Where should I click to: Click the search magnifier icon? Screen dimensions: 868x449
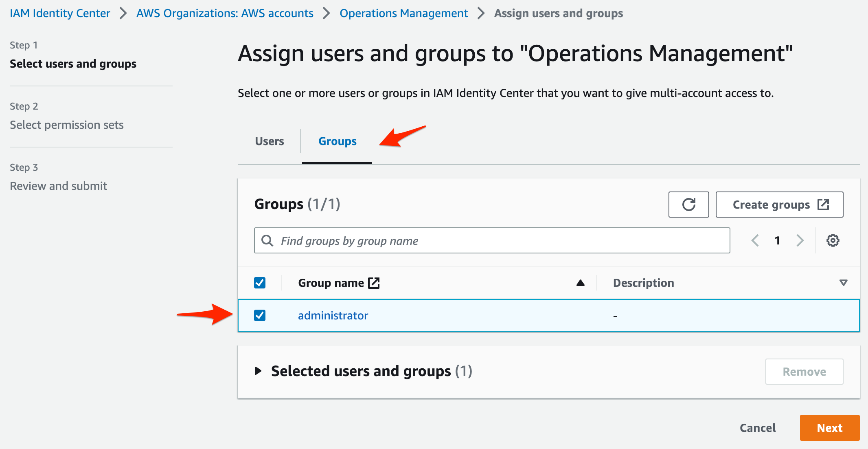pyautogui.click(x=267, y=240)
